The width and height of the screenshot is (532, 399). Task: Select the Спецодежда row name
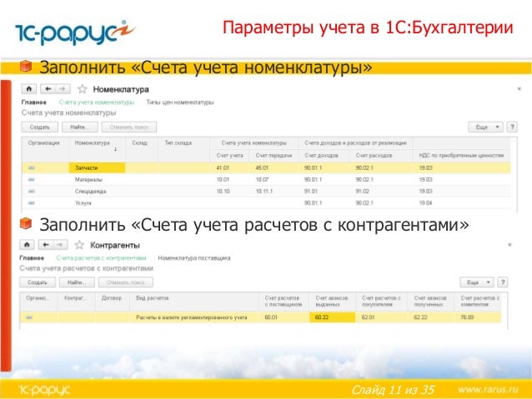click(91, 192)
